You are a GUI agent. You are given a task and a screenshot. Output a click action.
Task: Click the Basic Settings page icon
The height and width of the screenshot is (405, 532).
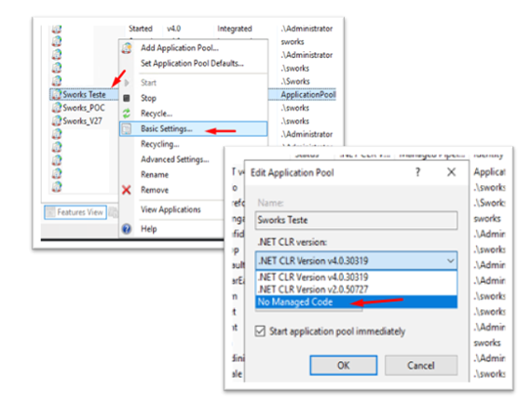[127, 128]
